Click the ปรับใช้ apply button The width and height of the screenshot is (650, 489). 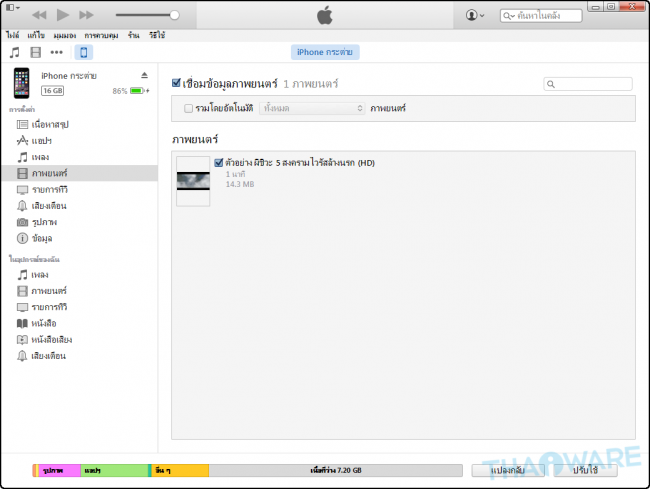click(585, 470)
